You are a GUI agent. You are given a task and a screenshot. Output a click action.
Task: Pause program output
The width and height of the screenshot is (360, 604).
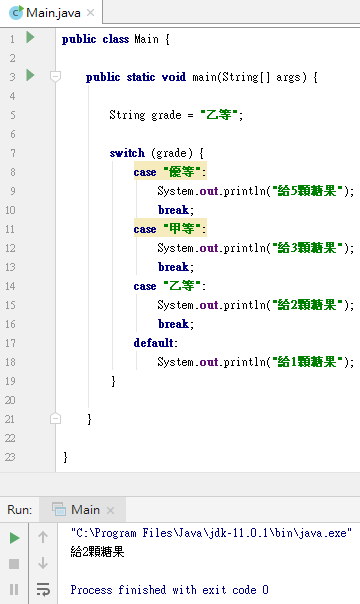14,590
